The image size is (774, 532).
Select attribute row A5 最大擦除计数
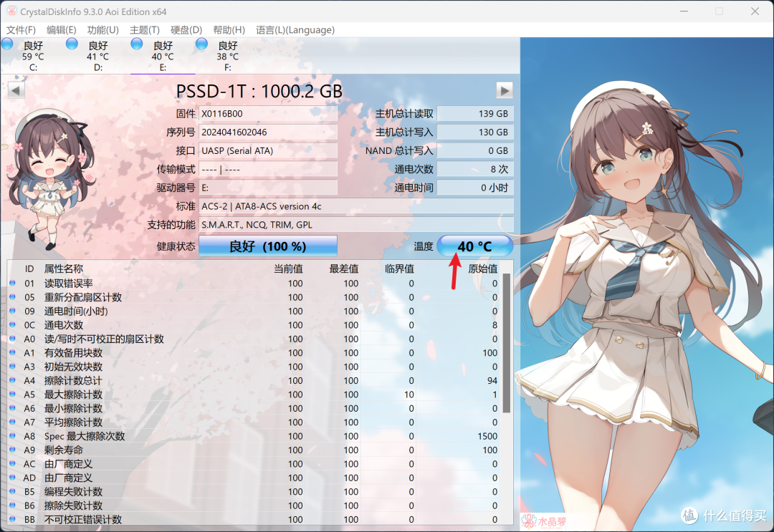[254, 395]
